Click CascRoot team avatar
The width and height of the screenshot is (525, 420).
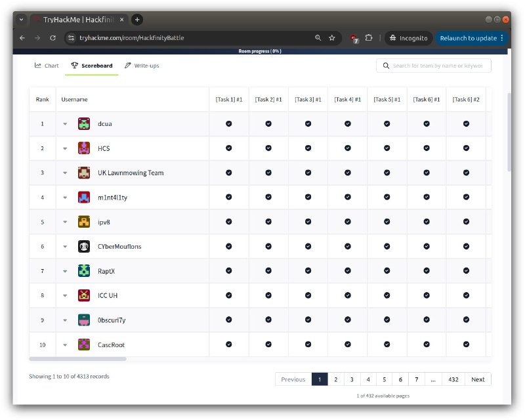point(84,345)
